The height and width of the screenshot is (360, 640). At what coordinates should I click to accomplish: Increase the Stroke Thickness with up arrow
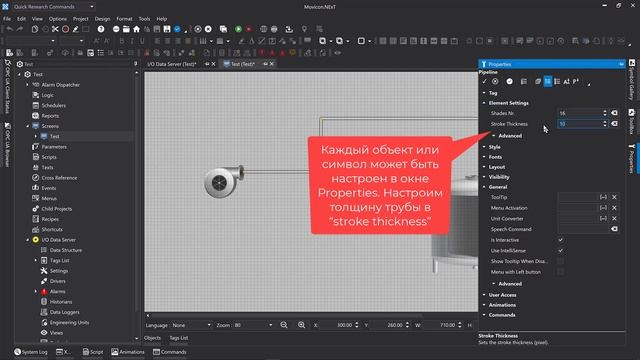[x=605, y=122]
